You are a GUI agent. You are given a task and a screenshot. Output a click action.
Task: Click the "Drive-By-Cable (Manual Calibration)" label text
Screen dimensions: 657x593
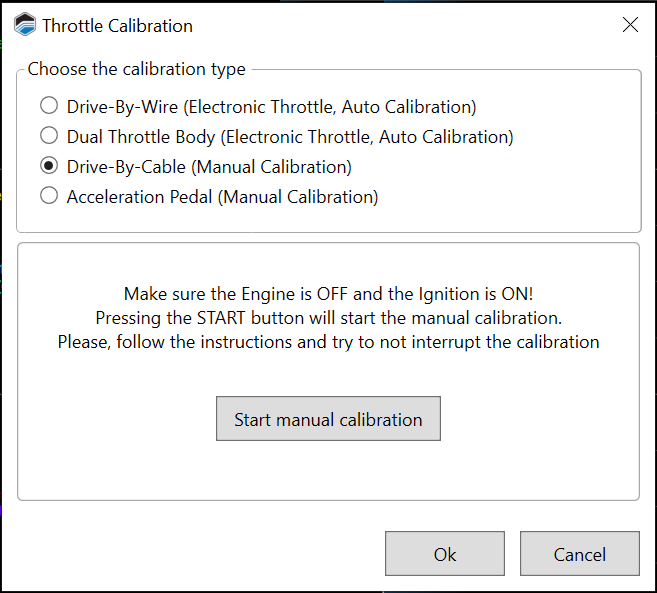[x=209, y=166]
